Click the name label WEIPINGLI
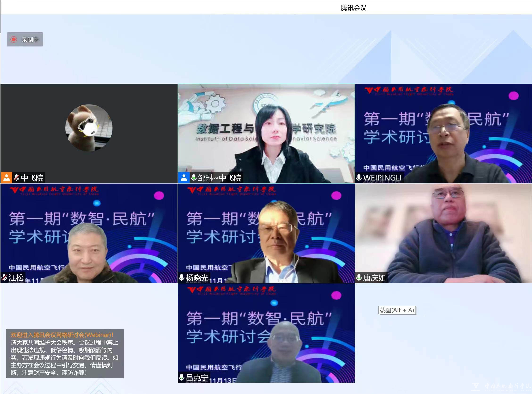This screenshot has height=394, width=532. tap(382, 178)
